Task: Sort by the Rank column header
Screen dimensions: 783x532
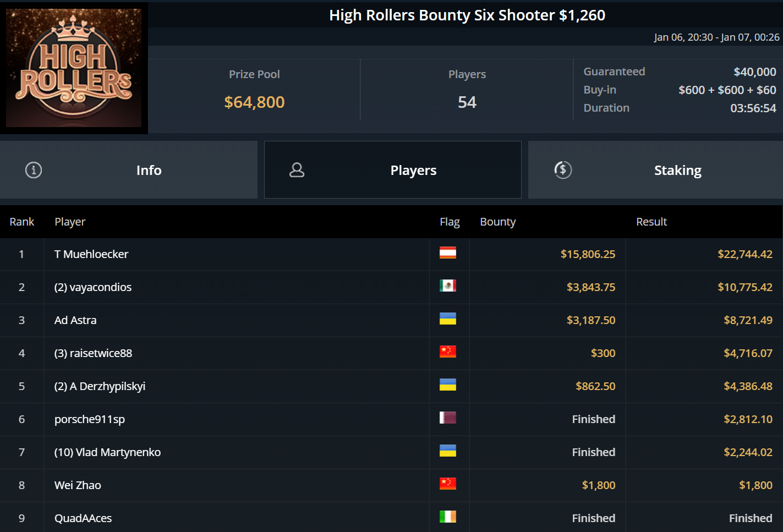Action: (x=22, y=222)
